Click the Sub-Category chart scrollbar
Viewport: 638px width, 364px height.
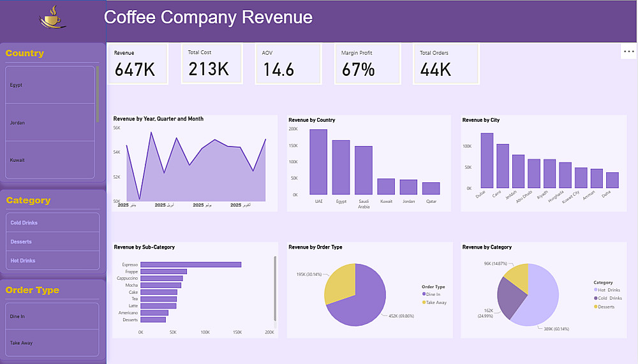tap(275, 289)
